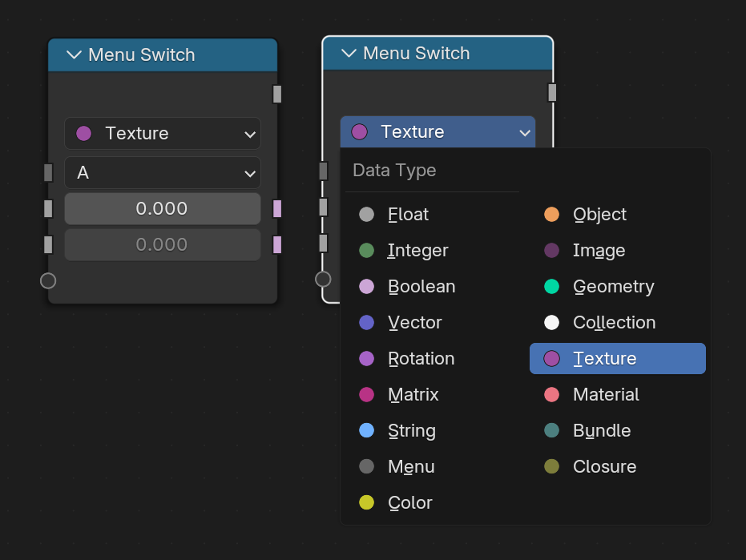Image resolution: width=746 pixels, height=560 pixels.
Task: Click the first 0.000 value field
Action: point(163,208)
